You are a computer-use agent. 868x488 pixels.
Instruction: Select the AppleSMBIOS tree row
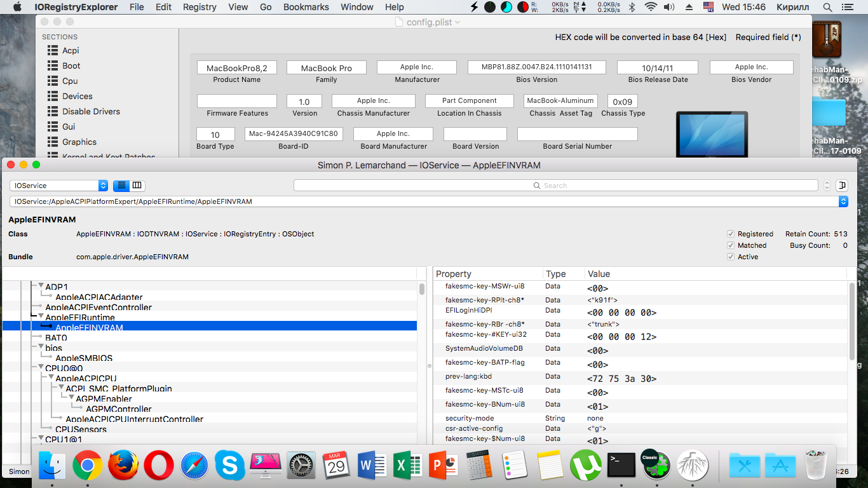pos(210,358)
